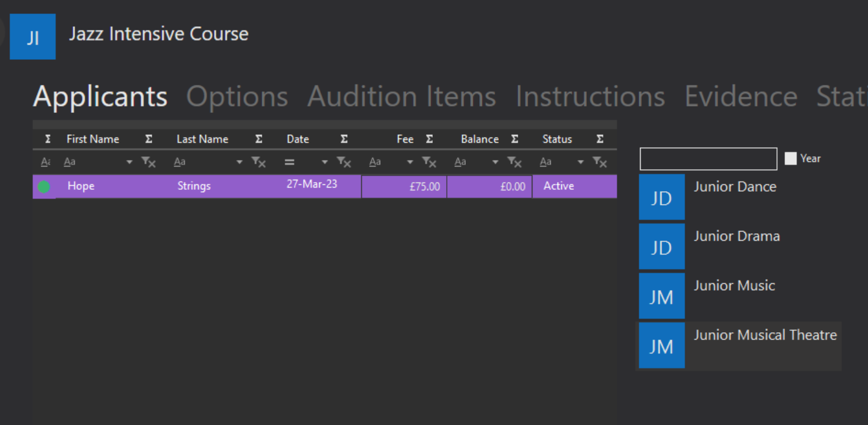Open the Instructions tab

(590, 96)
